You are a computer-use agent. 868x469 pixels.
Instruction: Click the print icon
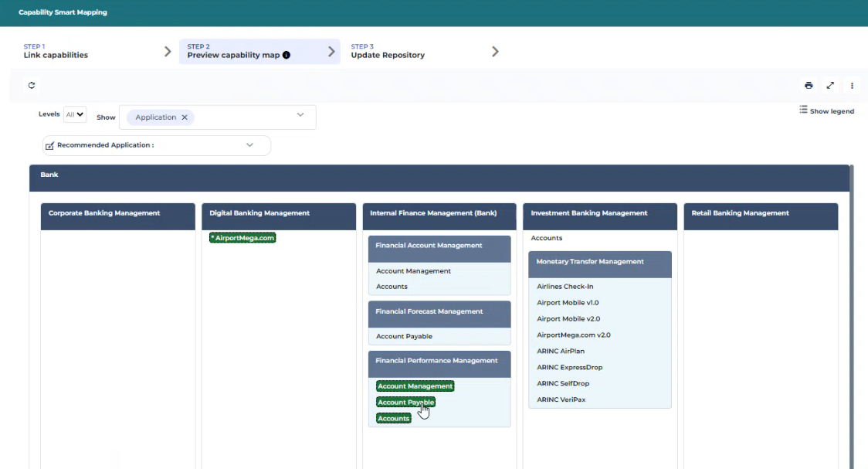click(x=809, y=86)
